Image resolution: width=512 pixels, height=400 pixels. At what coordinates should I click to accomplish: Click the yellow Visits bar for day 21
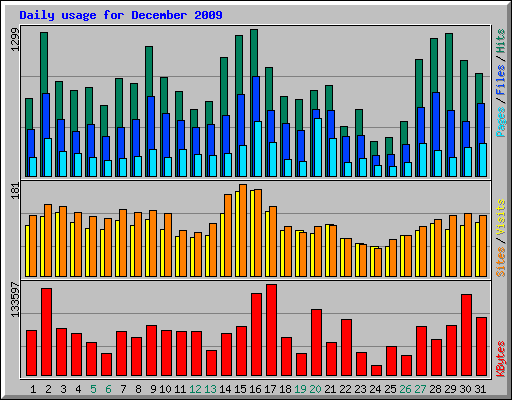click(x=327, y=250)
